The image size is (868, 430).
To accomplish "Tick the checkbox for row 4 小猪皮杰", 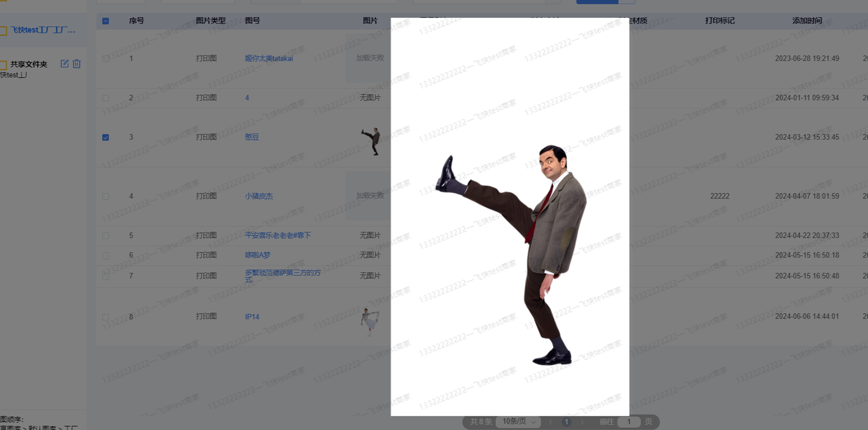I will click(106, 196).
